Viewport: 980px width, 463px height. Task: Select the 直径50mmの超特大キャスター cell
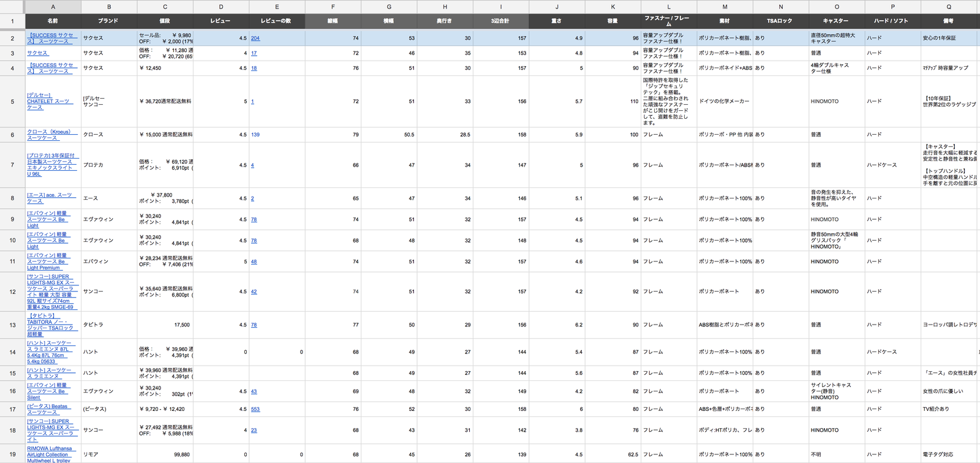(837, 38)
